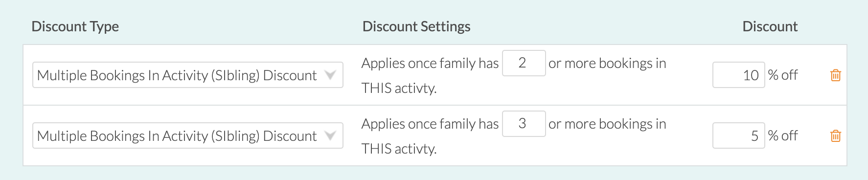The width and height of the screenshot is (868, 180).
Task: Click the Discount column header
Action: [770, 26]
